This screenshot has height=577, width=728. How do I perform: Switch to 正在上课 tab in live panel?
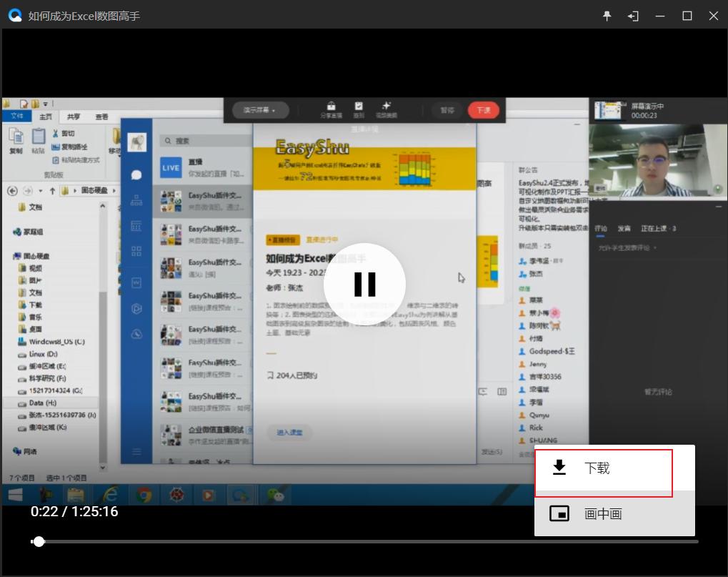[659, 229]
